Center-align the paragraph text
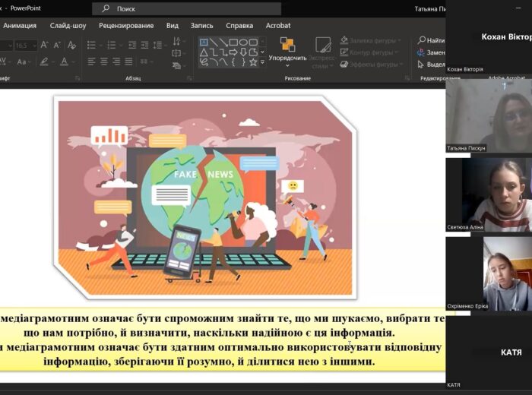Screen dimensions: 532x395 [105, 62]
